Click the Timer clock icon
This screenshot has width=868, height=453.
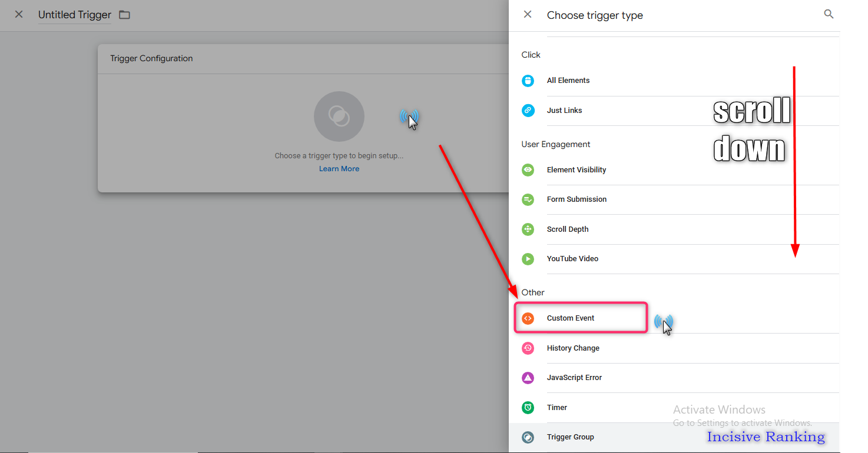[x=528, y=407]
